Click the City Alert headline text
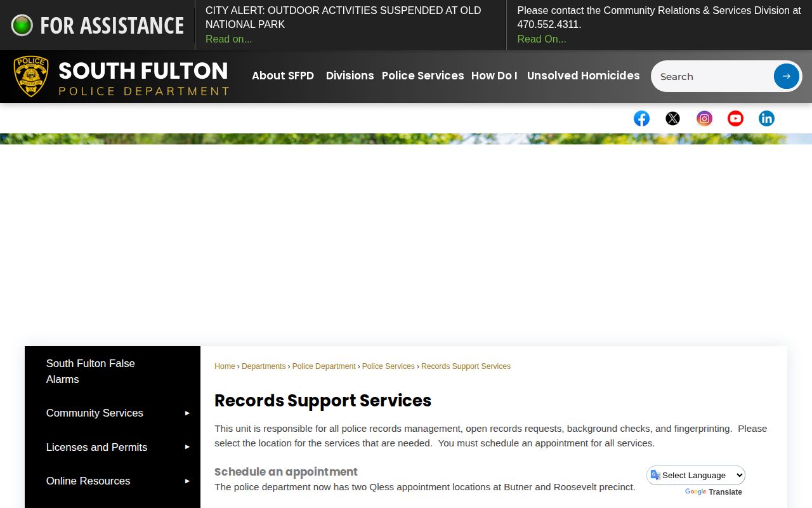 pos(343,17)
